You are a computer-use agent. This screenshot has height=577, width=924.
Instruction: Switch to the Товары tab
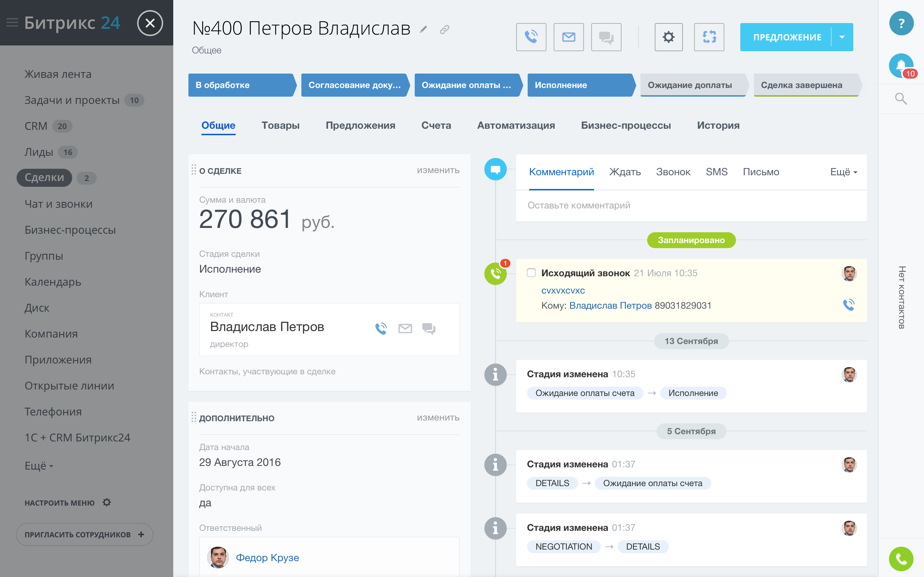pyautogui.click(x=280, y=125)
